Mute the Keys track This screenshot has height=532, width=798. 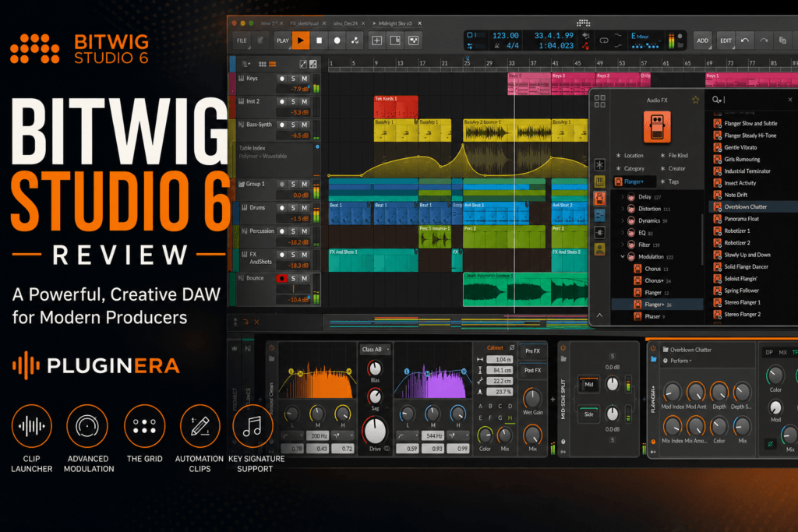pyautogui.click(x=305, y=79)
